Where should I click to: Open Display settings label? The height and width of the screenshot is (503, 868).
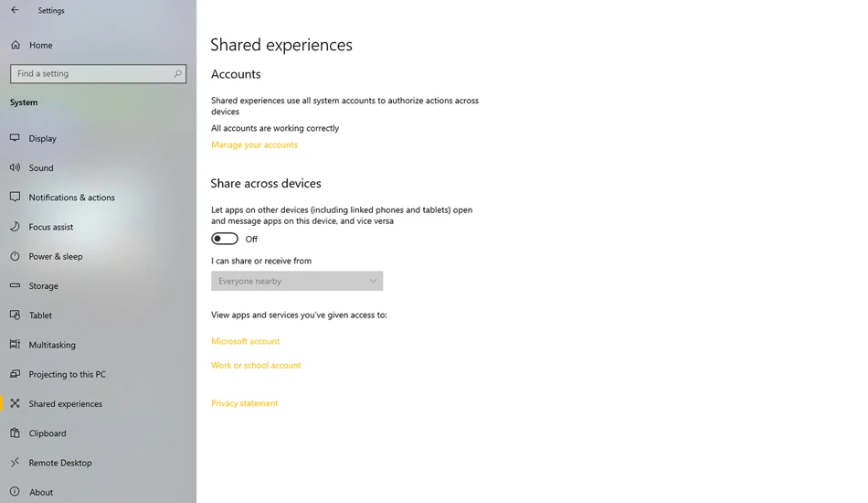click(43, 138)
